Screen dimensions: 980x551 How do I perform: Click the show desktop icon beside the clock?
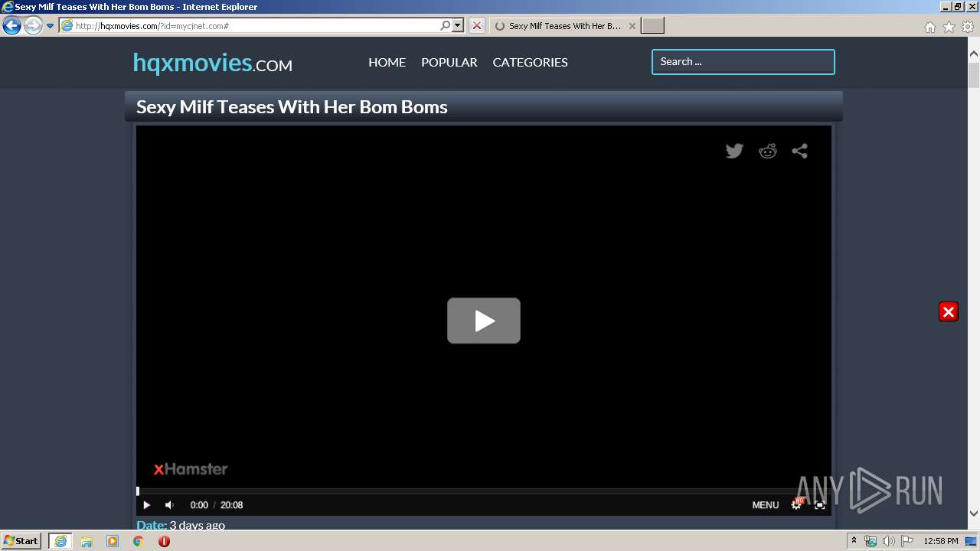click(x=972, y=541)
